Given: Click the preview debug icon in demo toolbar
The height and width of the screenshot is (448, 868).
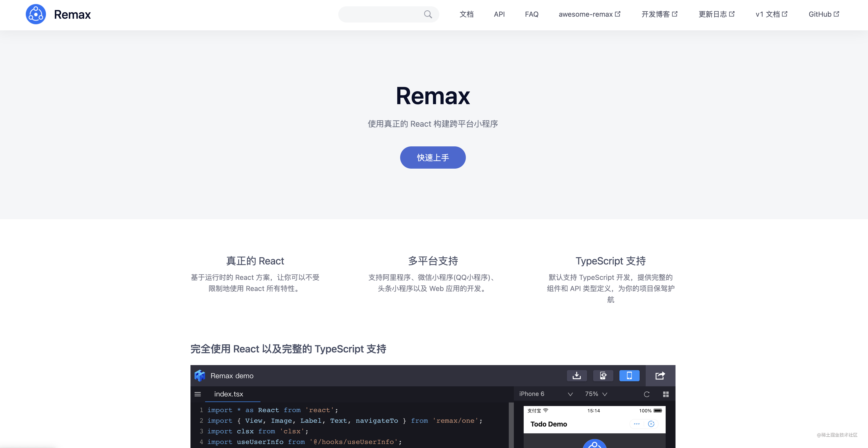Looking at the screenshot, I should pyautogui.click(x=603, y=375).
